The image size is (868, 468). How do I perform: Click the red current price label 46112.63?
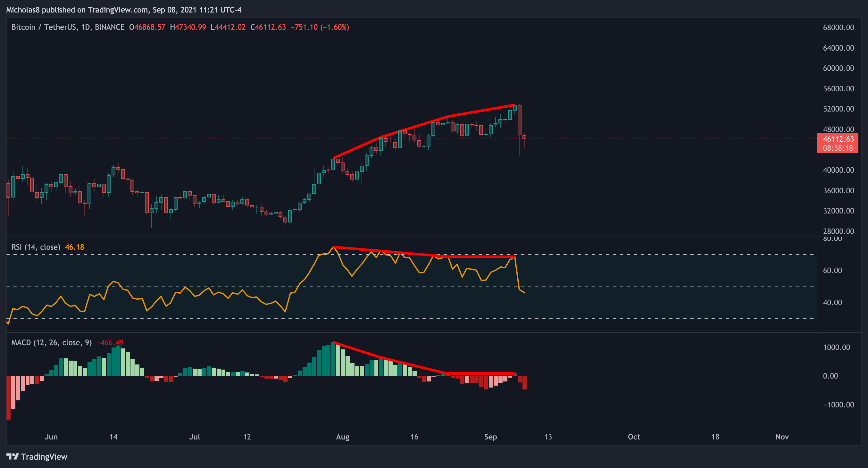(838, 139)
